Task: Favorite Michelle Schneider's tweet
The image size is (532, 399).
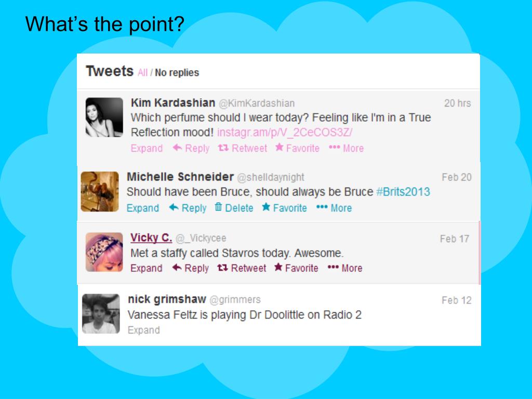Action: tap(284, 208)
